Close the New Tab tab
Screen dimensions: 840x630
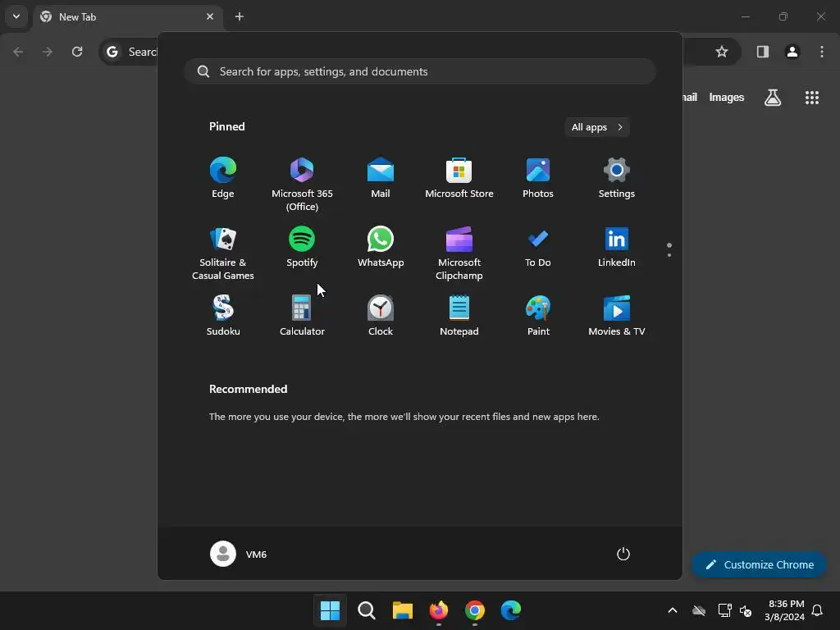pos(210,16)
